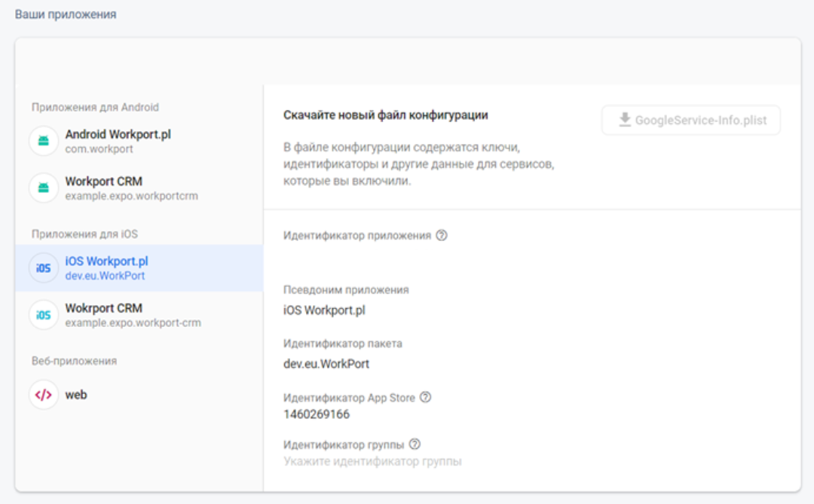814x504 pixels.
Task: Download the GoogleService-Info.plist file
Action: [691, 121]
